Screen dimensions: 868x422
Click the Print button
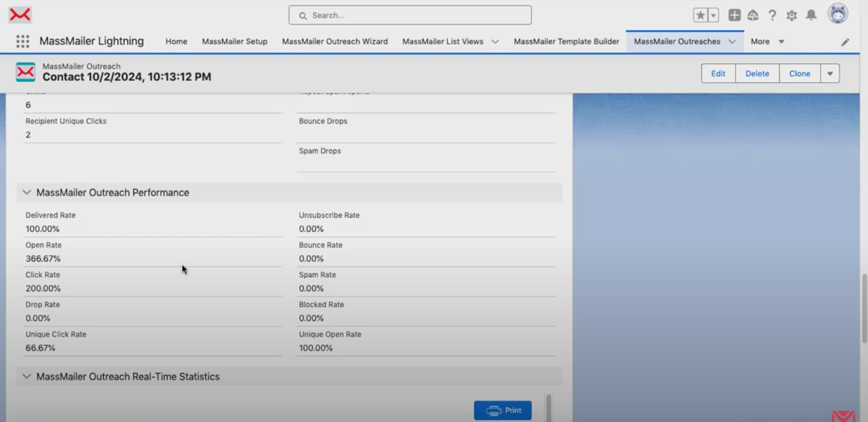(503, 410)
